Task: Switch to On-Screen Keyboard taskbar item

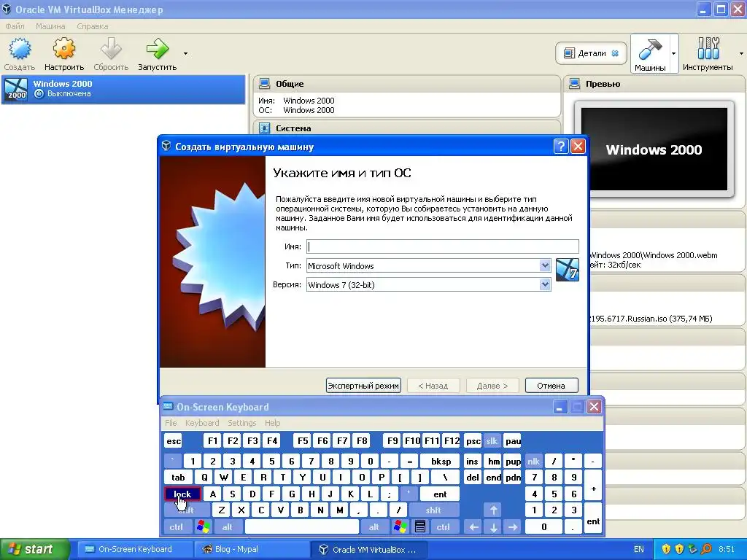Action: point(135,549)
